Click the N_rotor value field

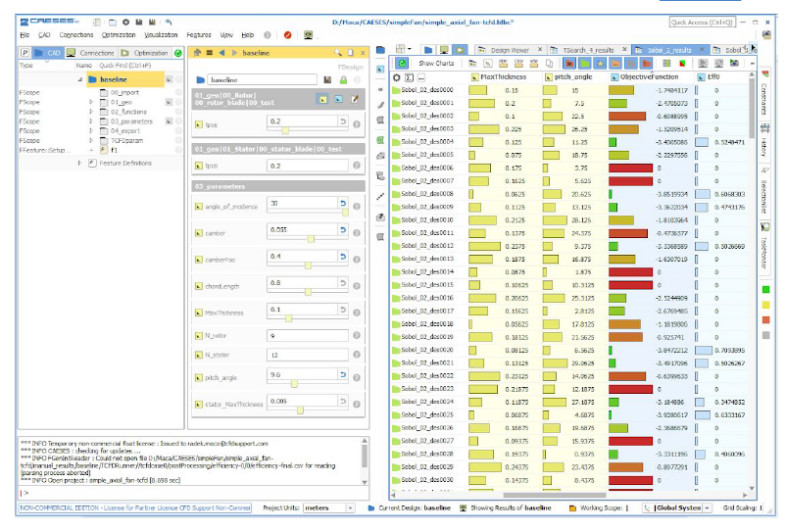[308, 335]
